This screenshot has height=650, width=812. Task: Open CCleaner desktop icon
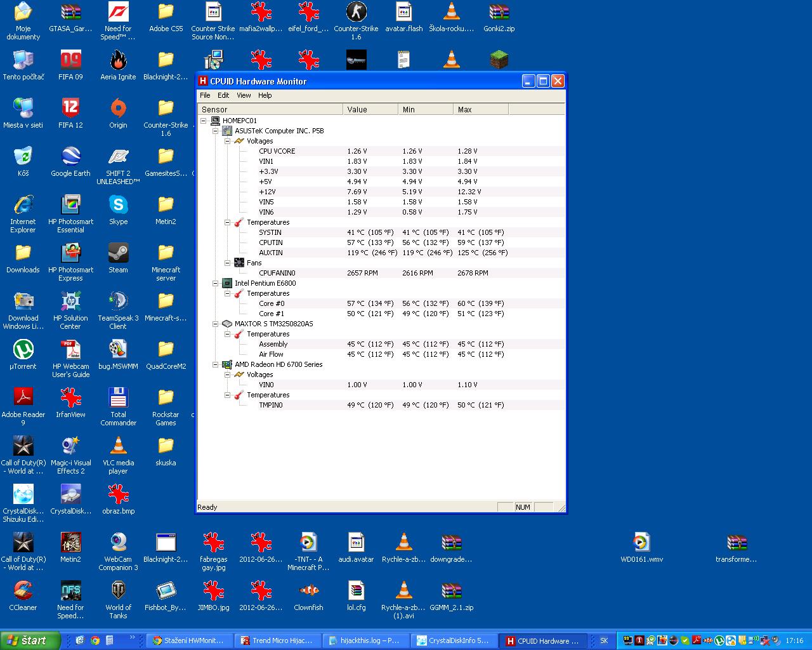click(x=23, y=597)
